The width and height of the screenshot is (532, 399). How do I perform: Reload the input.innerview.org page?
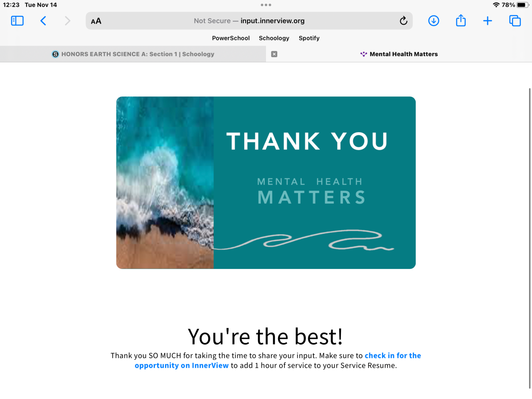click(x=403, y=21)
